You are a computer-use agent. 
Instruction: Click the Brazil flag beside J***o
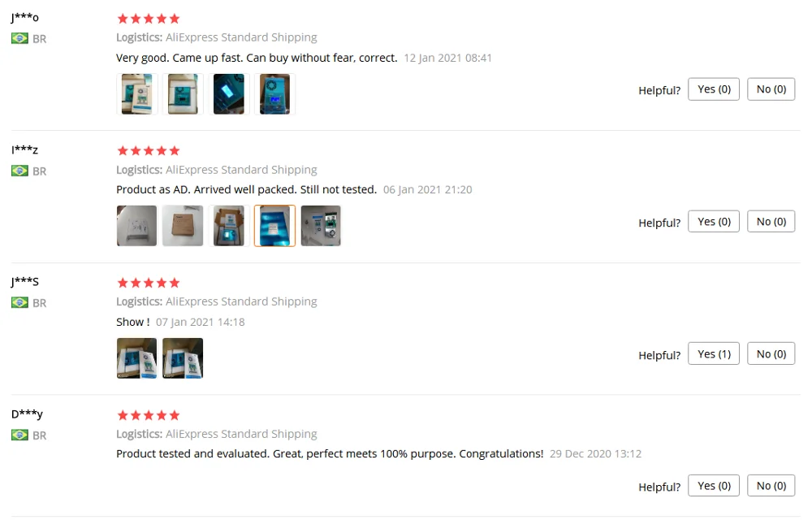pyautogui.click(x=19, y=38)
